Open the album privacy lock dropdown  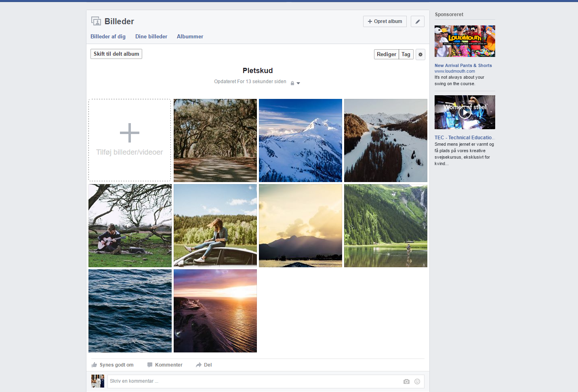tap(295, 83)
